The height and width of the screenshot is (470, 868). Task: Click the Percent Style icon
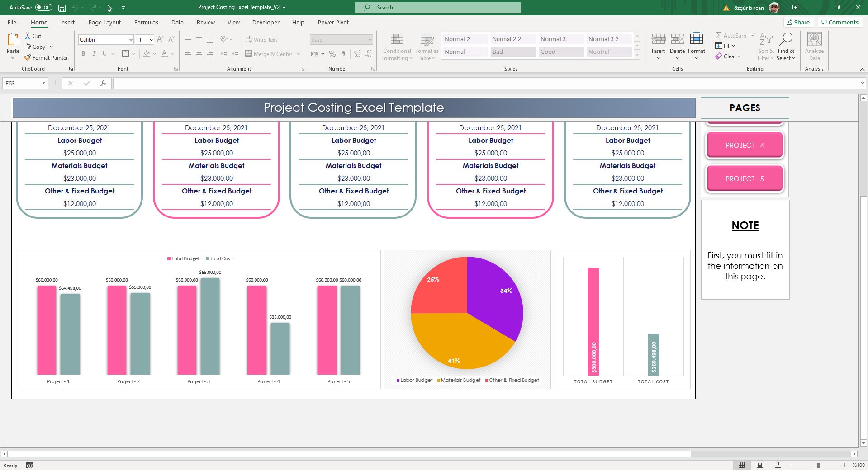tap(332, 54)
